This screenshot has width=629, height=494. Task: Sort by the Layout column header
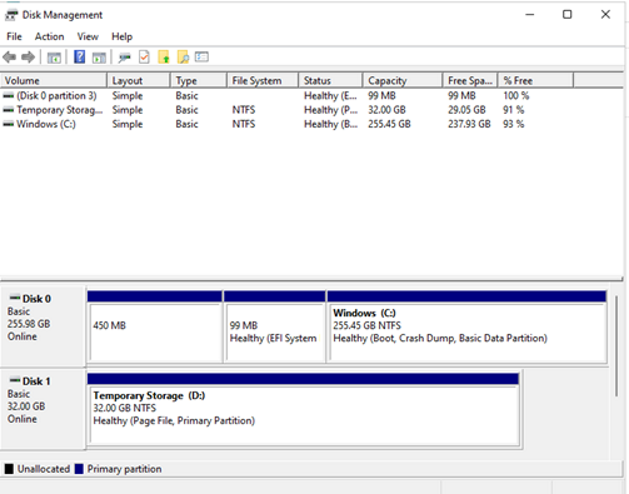[138, 80]
